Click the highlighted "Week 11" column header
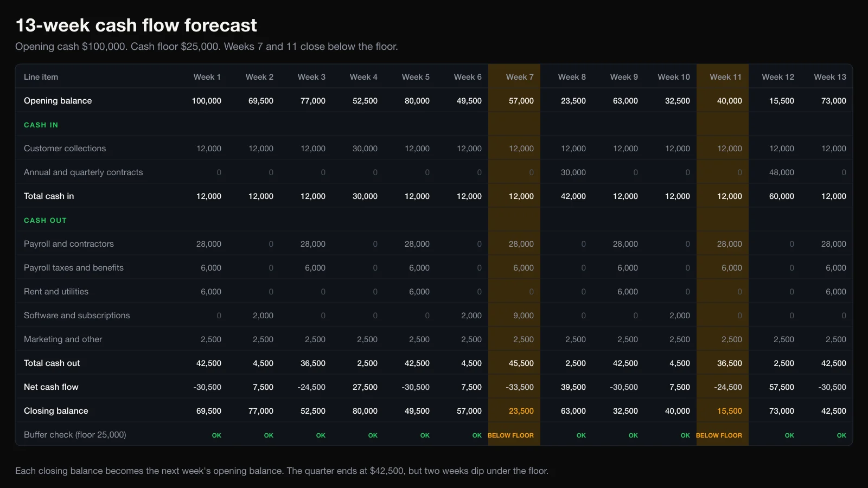 [x=726, y=77]
